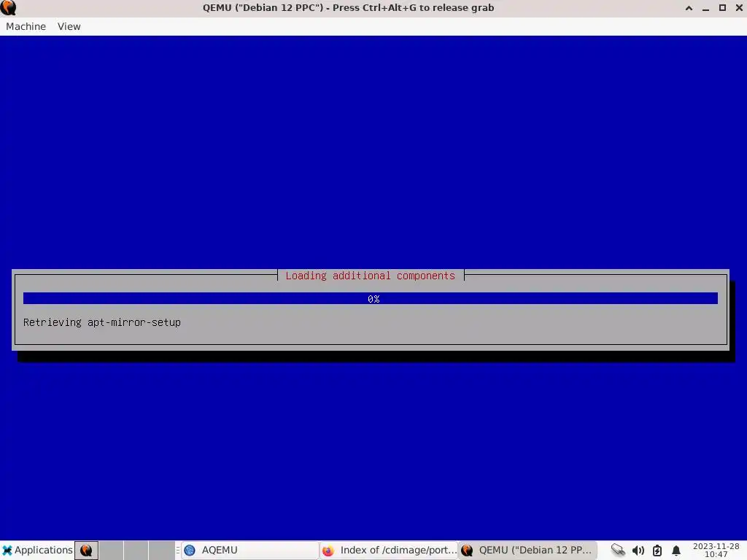The height and width of the screenshot is (560, 747).
Task: Minimize the QEMU window
Action: click(705, 8)
